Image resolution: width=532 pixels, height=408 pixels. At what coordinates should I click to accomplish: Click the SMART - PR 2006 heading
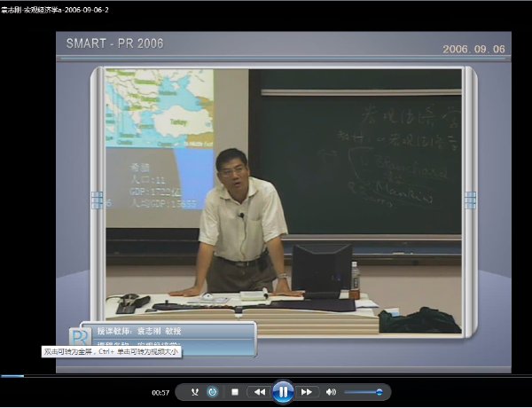[x=114, y=43]
